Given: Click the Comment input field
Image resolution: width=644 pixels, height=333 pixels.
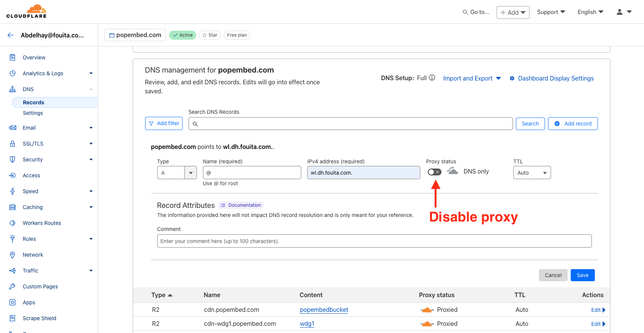Looking at the screenshot, I should 374,241.
